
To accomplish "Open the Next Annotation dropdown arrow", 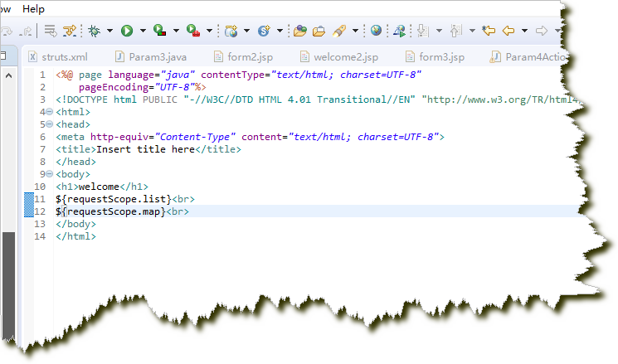I will tap(439, 31).
